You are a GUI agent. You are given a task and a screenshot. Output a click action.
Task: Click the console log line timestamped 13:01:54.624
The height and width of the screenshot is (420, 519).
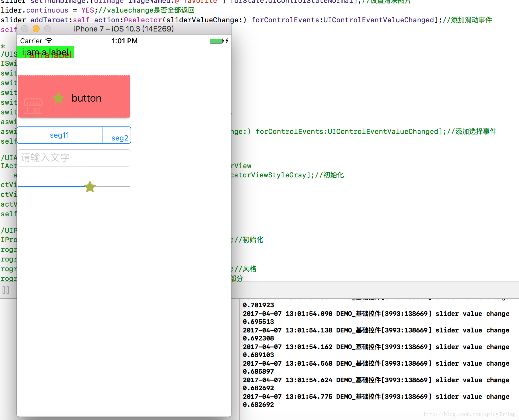point(376,380)
